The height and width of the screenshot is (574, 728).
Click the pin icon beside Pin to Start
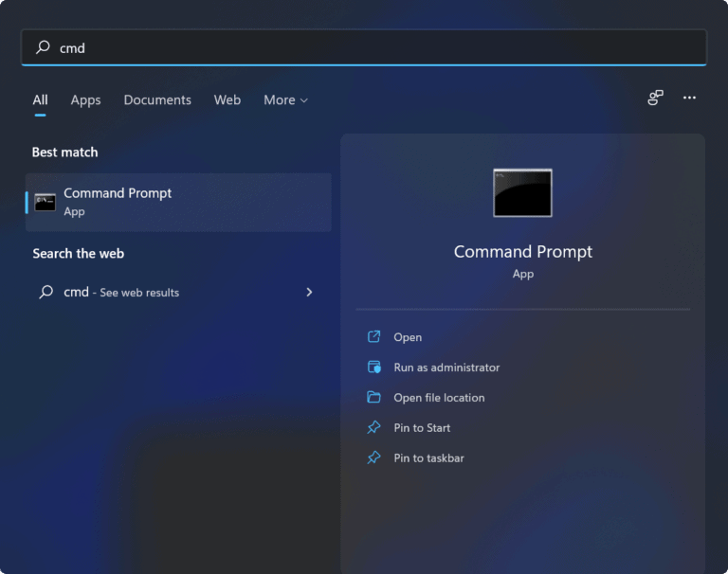(373, 428)
